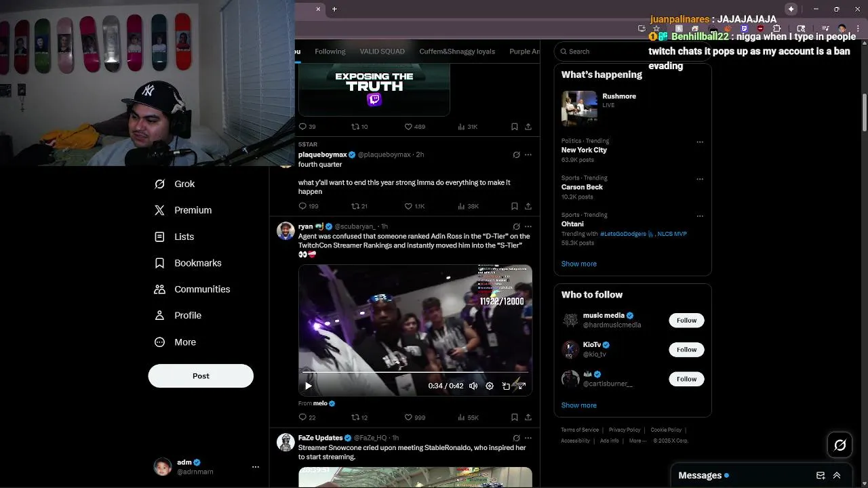Reply to ryan's post with 22 replies
This screenshot has width=868, height=488.
(x=307, y=418)
